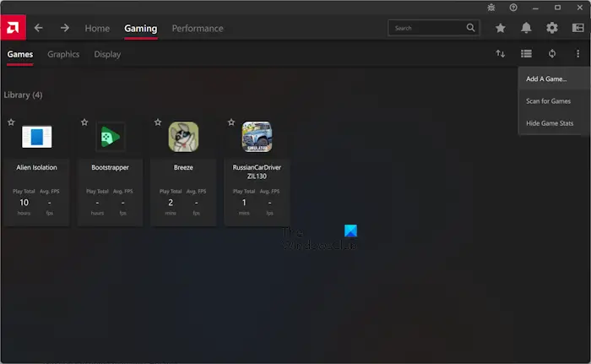
Task: Click the Library (4) heading
Action: tap(23, 95)
